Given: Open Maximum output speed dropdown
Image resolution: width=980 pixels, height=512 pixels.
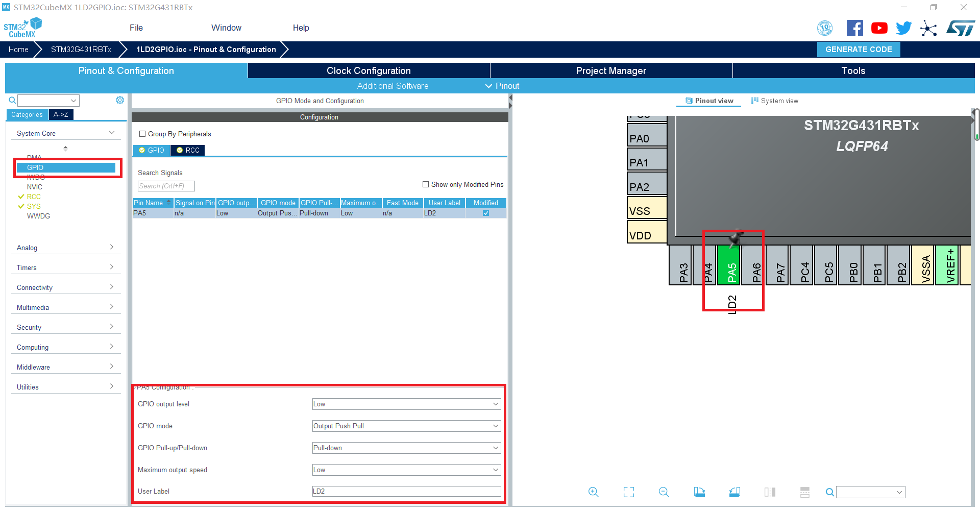Looking at the screenshot, I should click(406, 470).
